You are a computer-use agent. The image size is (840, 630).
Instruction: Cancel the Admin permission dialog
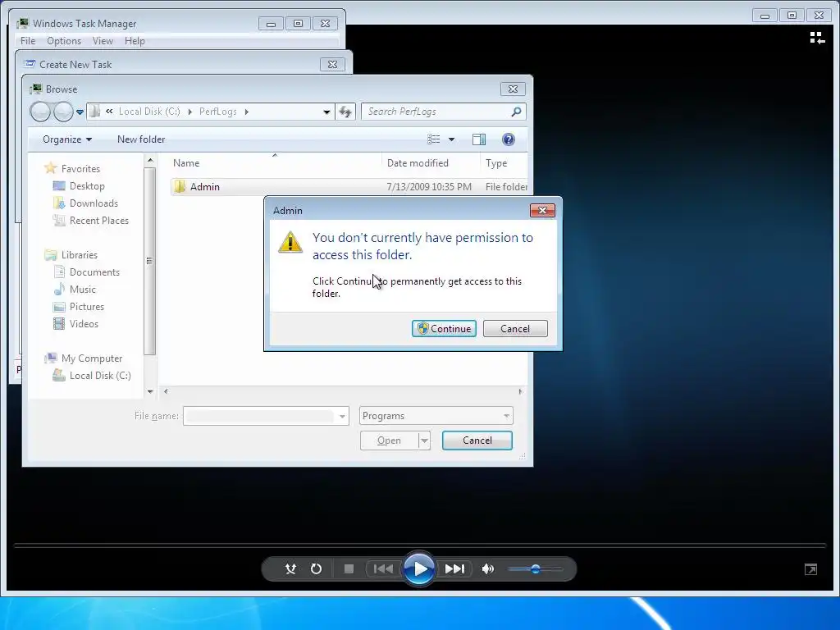point(515,328)
